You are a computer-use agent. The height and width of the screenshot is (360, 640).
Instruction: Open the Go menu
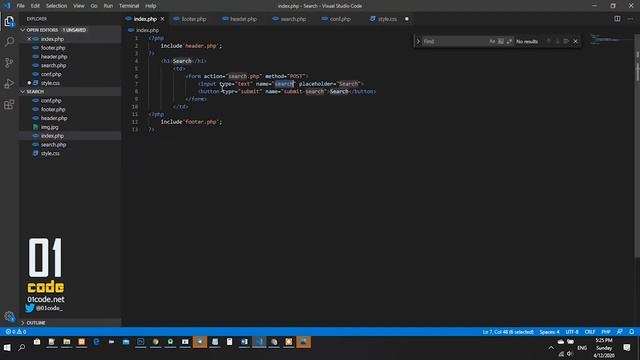pos(94,6)
